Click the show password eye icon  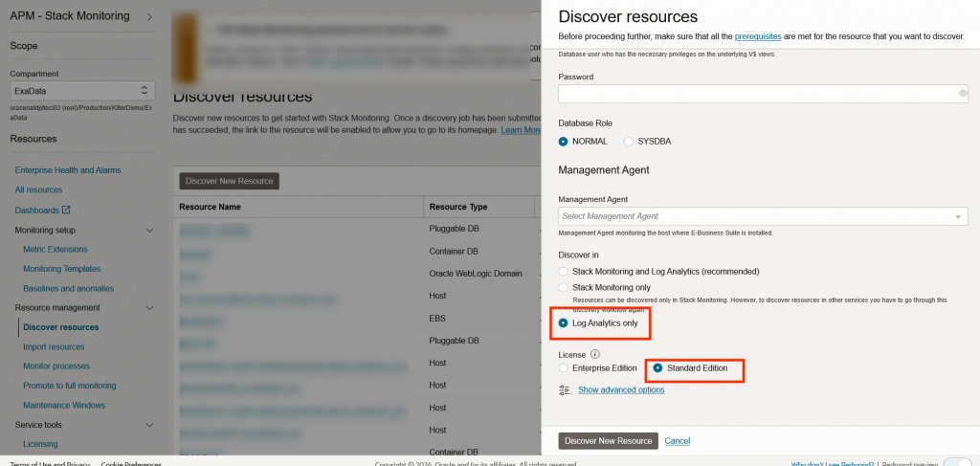coord(963,94)
